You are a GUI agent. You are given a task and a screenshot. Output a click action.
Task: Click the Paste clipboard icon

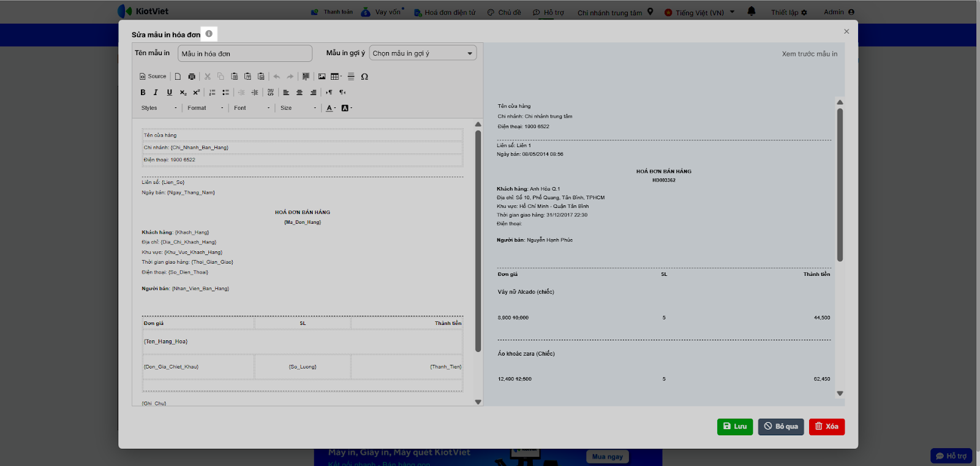(x=234, y=77)
